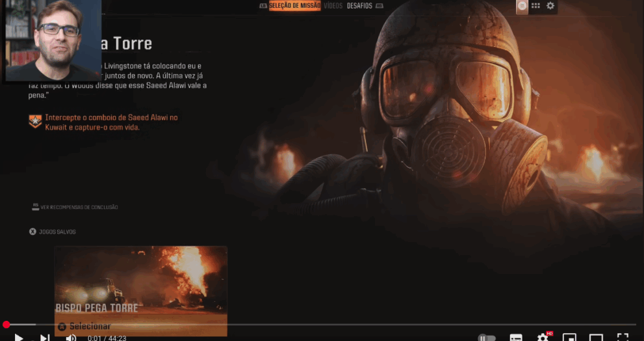This screenshot has height=341, width=644.
Task: Click the A button icon beside Selecionar
Action: pos(62,327)
